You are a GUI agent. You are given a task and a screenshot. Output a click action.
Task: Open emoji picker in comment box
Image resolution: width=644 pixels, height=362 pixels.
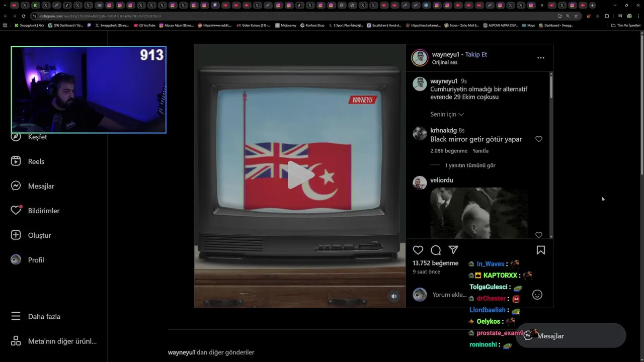click(537, 295)
